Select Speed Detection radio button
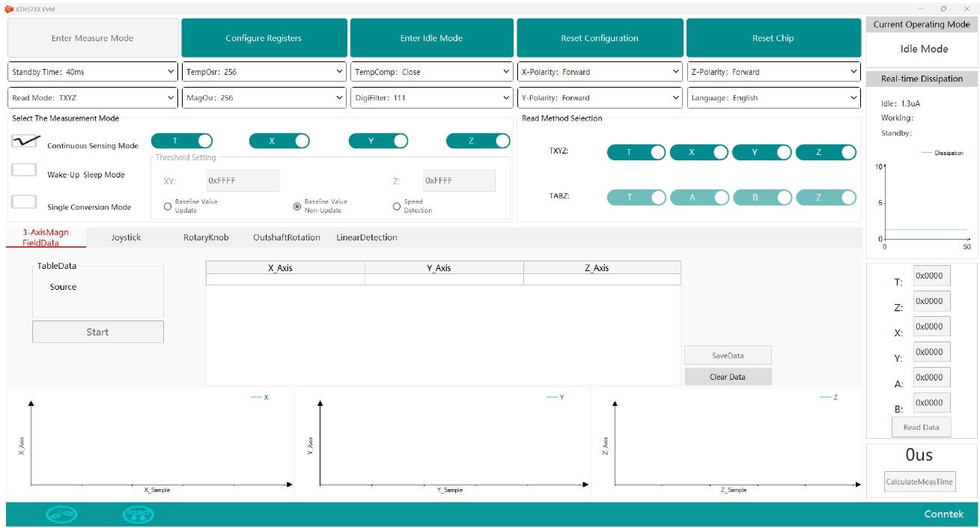The width and height of the screenshot is (980, 528). point(397,207)
